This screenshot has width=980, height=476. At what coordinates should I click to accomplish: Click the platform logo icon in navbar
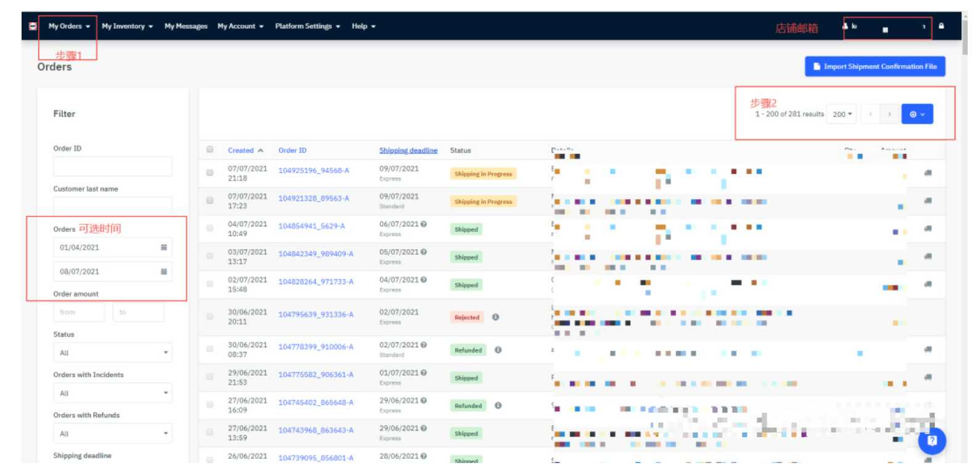pyautogui.click(x=33, y=26)
